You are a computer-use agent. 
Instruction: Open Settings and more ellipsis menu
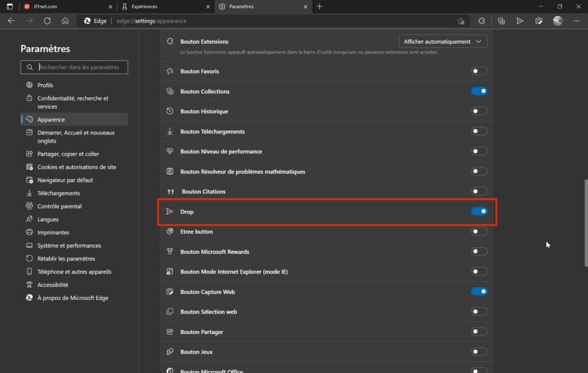pyautogui.click(x=577, y=21)
